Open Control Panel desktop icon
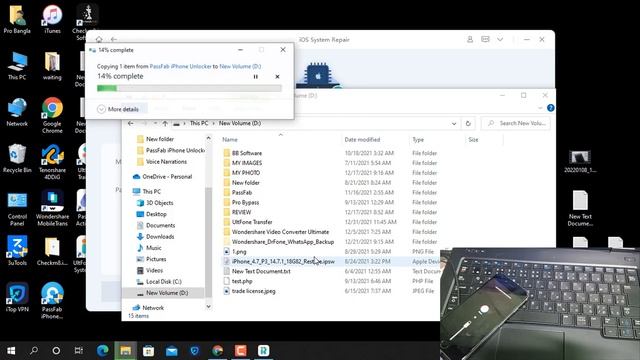Viewport: 640px width, 360px height. (x=17, y=208)
